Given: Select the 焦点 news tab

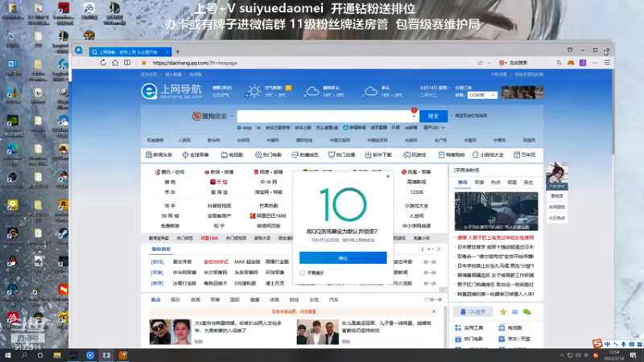Looking at the screenshot, I should 155,300.
